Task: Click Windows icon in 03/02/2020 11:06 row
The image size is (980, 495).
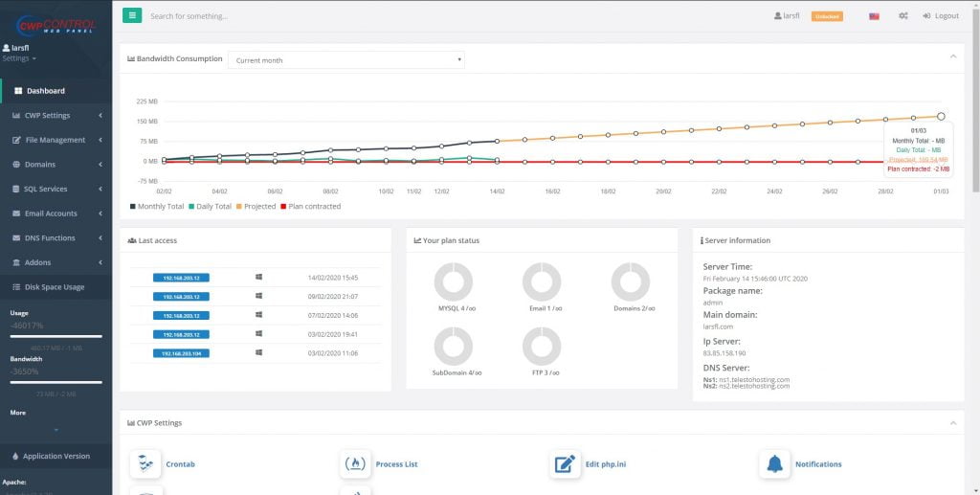Action: tap(258, 352)
